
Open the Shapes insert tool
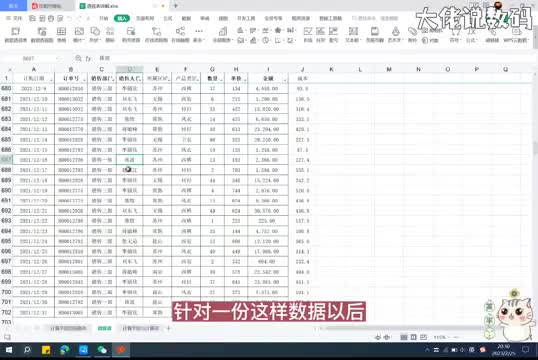tap(95, 35)
